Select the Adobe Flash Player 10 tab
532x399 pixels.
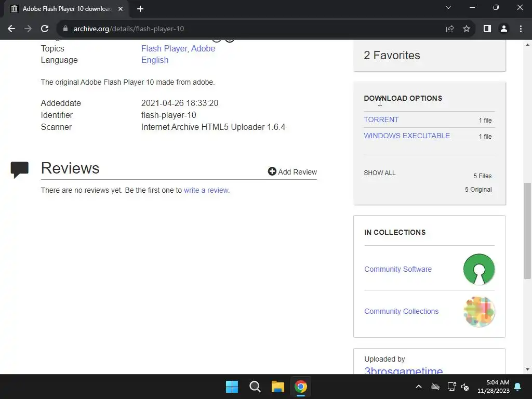66,9
